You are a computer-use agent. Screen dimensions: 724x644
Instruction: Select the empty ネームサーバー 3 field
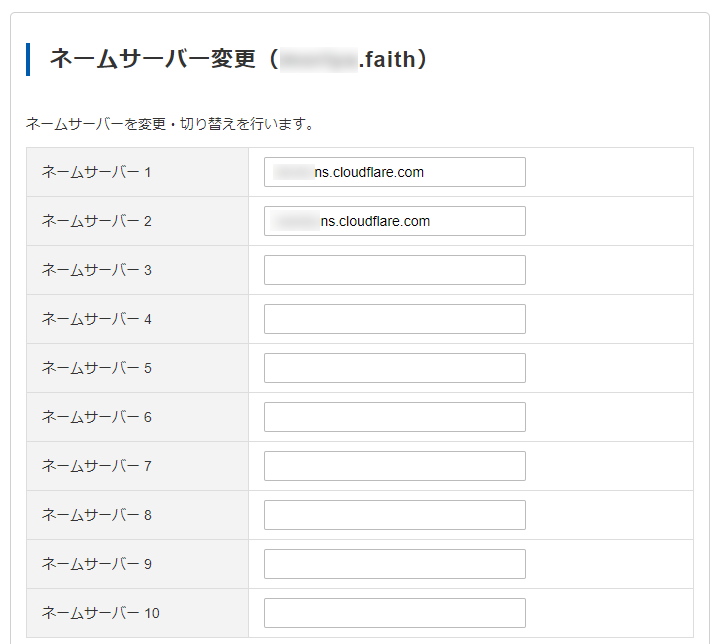click(x=394, y=270)
